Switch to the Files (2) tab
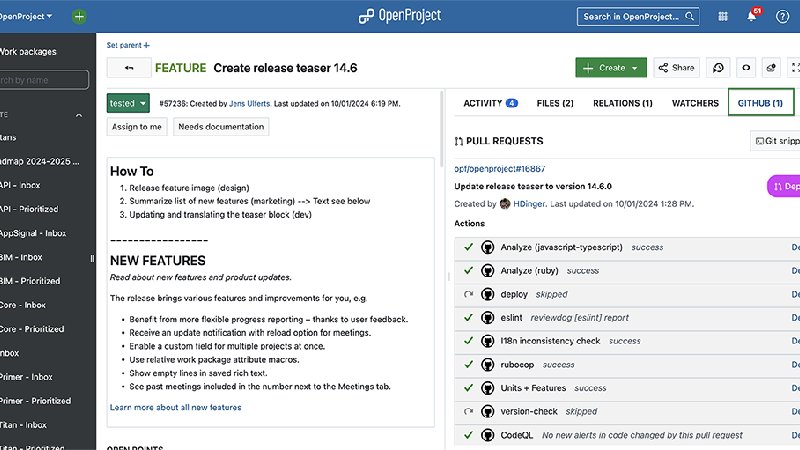This screenshot has height=450, width=800. (x=555, y=103)
